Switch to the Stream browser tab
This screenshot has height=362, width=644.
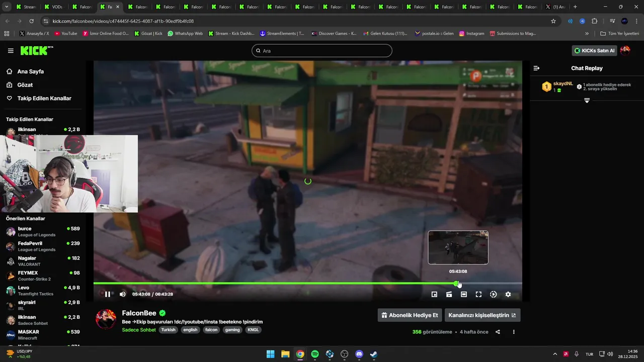point(26,7)
